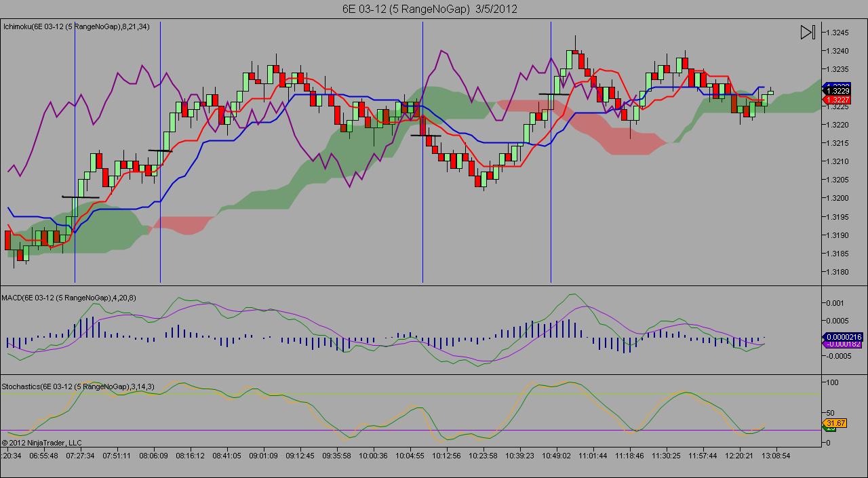Click the scroll-to-latest-bar arrow icon

pyautogui.click(x=808, y=33)
